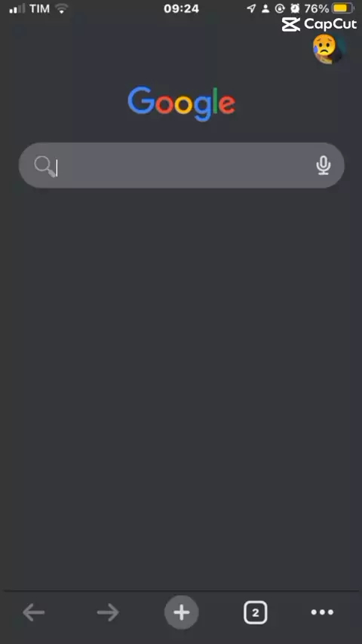The height and width of the screenshot is (644, 362).
Task: Tap the CapCut watermark logo
Action: click(x=319, y=24)
